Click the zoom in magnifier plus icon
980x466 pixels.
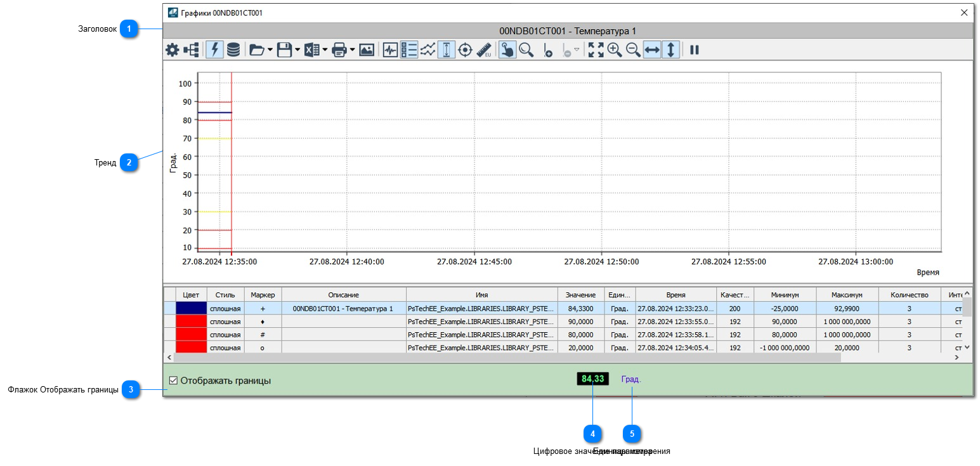(615, 50)
